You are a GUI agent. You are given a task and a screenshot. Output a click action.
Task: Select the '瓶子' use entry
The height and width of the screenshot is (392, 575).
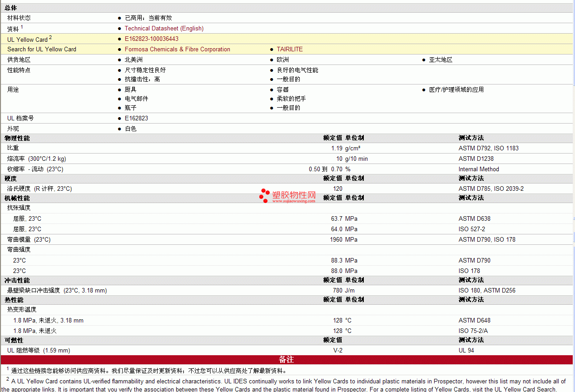(x=131, y=108)
